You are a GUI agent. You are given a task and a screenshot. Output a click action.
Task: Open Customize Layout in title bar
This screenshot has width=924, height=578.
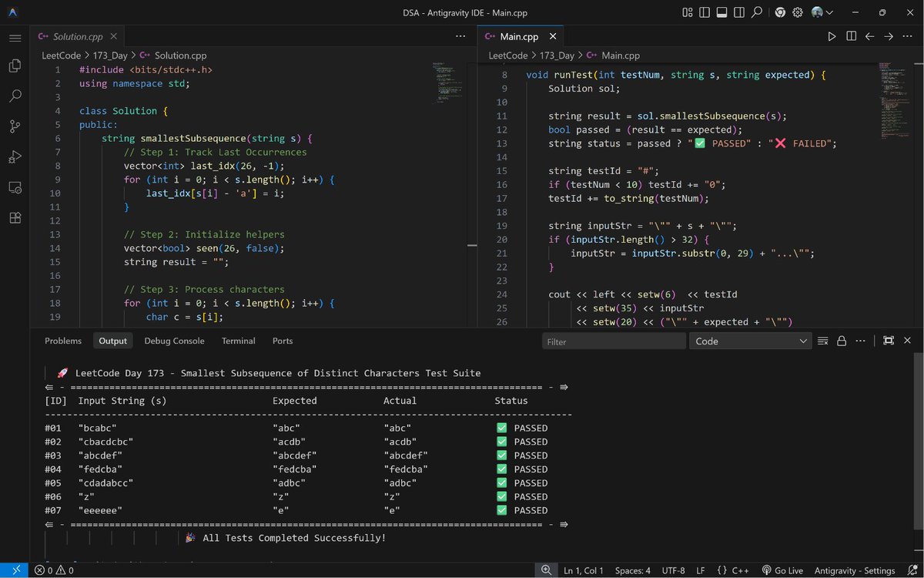point(687,12)
